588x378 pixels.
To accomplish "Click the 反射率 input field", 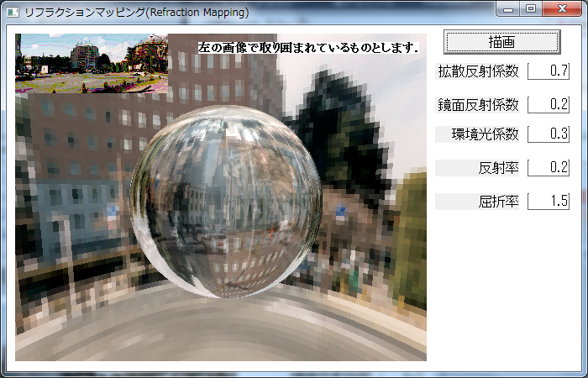I will click(x=549, y=168).
